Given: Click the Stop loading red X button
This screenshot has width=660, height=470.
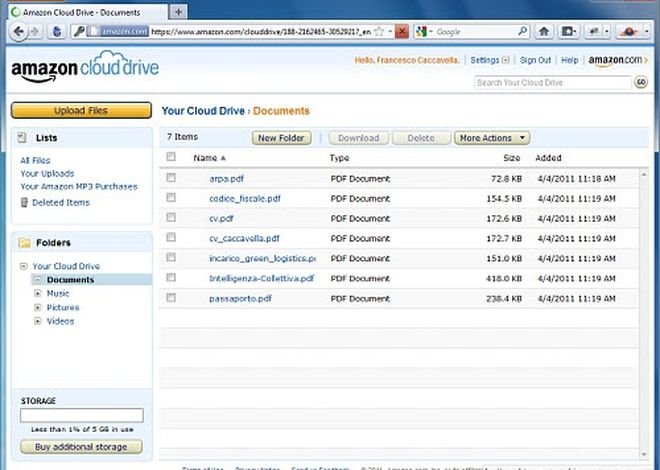Looking at the screenshot, I should coord(402,32).
